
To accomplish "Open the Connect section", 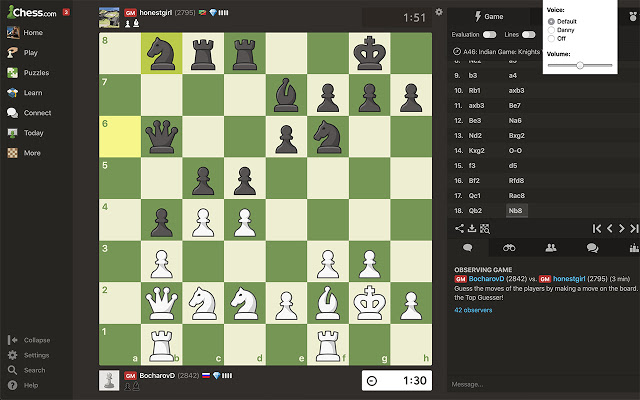I will (29, 113).
